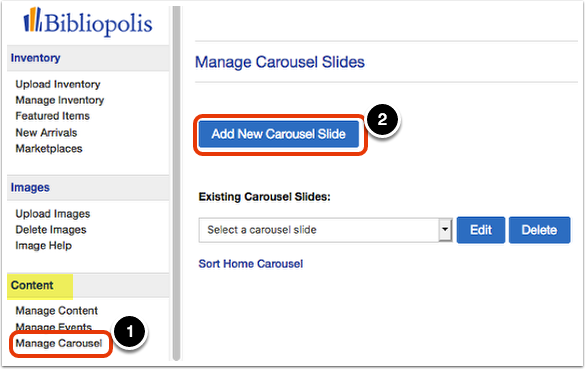This screenshot has height=369, width=585.
Task: Open the carousel slide dropdown arrow
Action: point(445,230)
